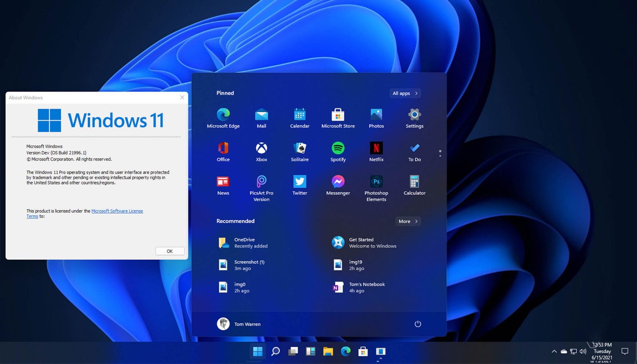Open File Explorer on taskbar
The image size is (637, 364).
point(328,351)
